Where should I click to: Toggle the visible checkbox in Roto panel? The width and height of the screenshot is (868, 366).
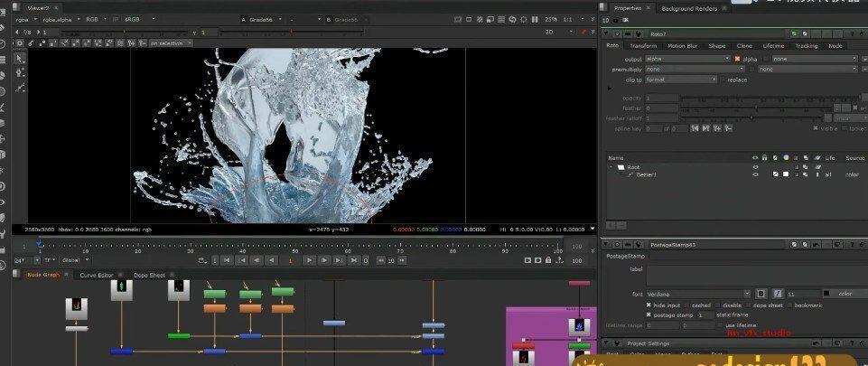click(x=816, y=128)
